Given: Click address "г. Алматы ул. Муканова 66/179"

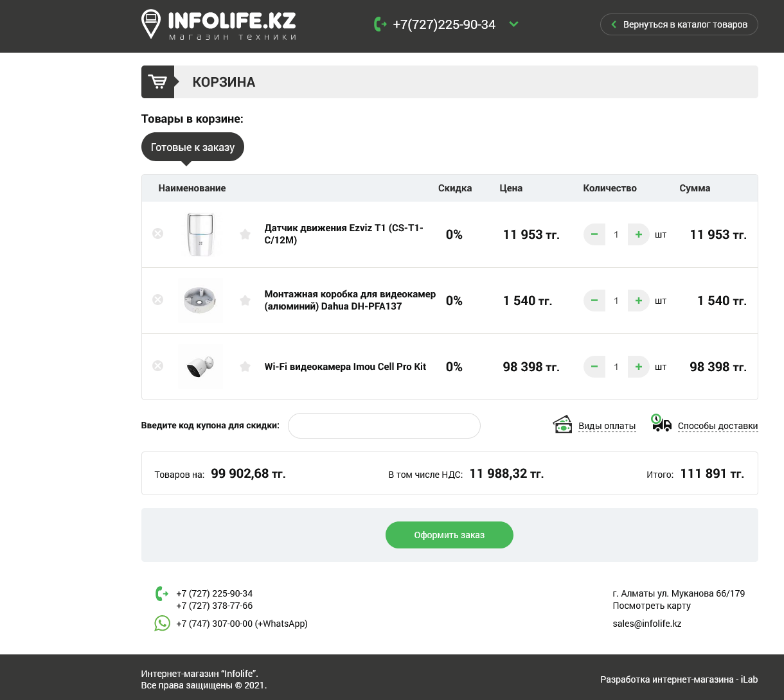Looking at the screenshot, I should (679, 593).
